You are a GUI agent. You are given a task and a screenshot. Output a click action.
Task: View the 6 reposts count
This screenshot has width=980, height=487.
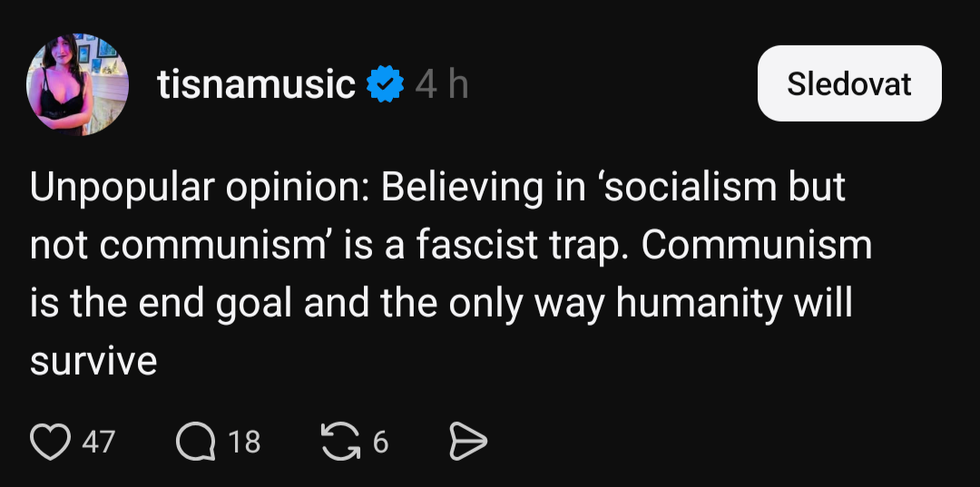[x=380, y=442]
